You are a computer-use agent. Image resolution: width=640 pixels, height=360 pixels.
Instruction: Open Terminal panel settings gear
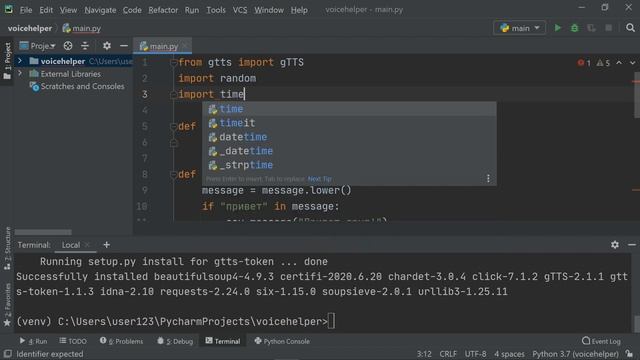615,244
